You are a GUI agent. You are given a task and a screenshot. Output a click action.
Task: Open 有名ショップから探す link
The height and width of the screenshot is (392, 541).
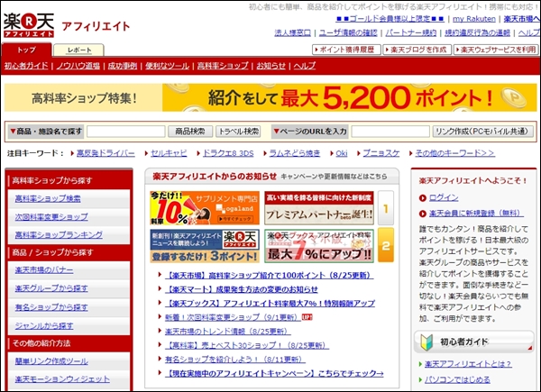pos(51,307)
